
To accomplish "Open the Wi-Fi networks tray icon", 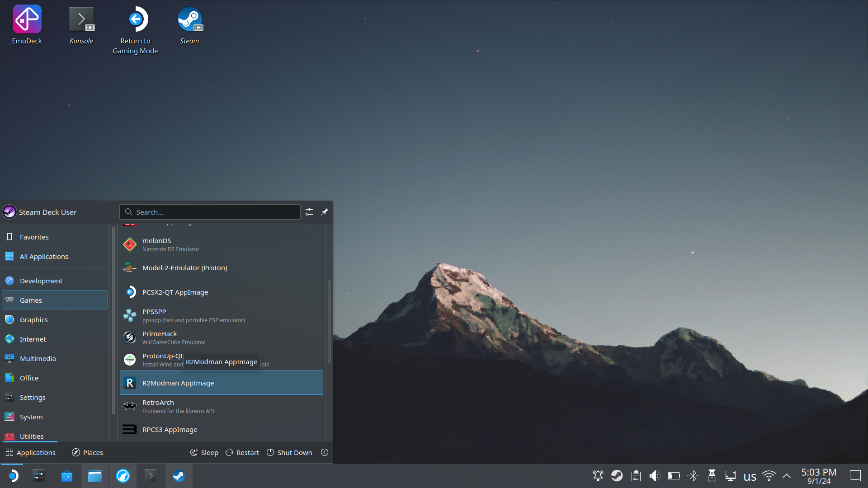I will [x=769, y=476].
